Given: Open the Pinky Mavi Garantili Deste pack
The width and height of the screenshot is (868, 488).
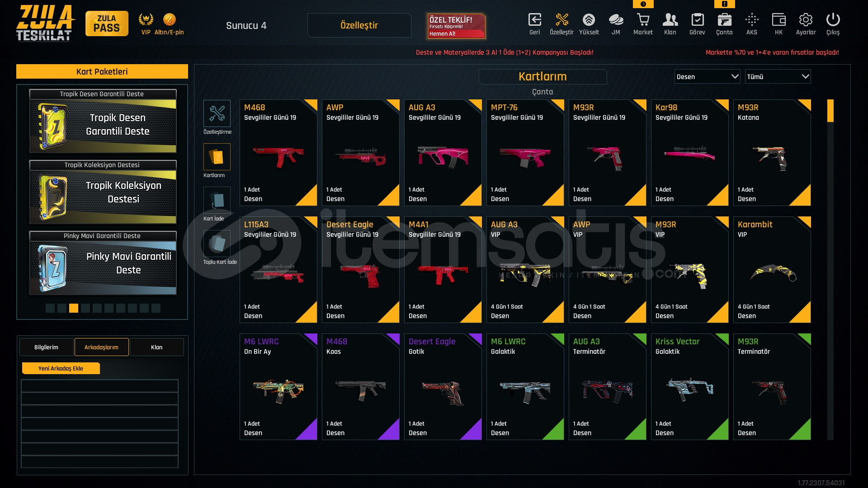Looking at the screenshot, I should point(103,263).
